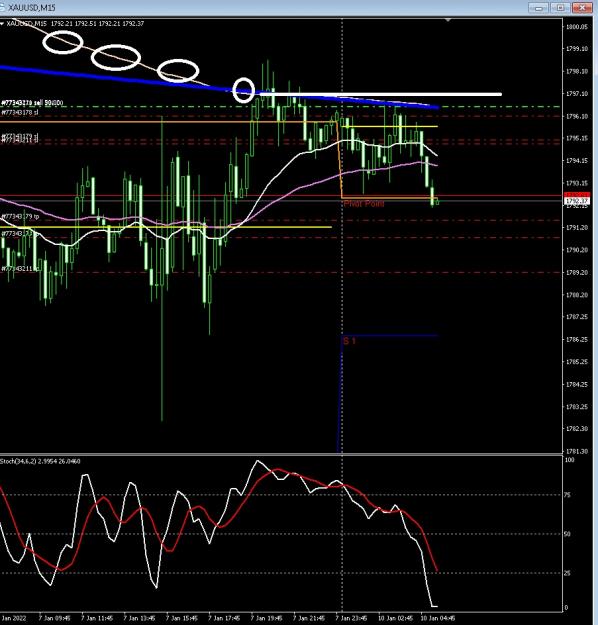Select the small white ellipse near the blue line
The height and width of the screenshot is (625, 598).
(243, 90)
